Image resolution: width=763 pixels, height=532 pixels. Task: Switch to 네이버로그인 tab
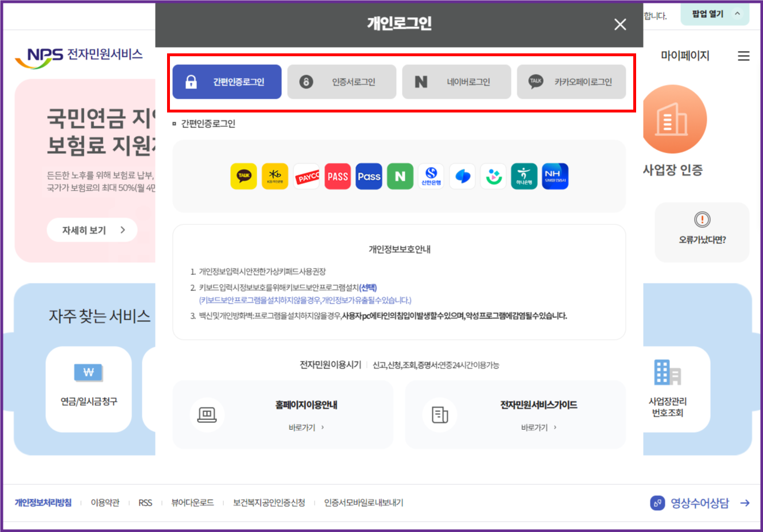(x=456, y=81)
